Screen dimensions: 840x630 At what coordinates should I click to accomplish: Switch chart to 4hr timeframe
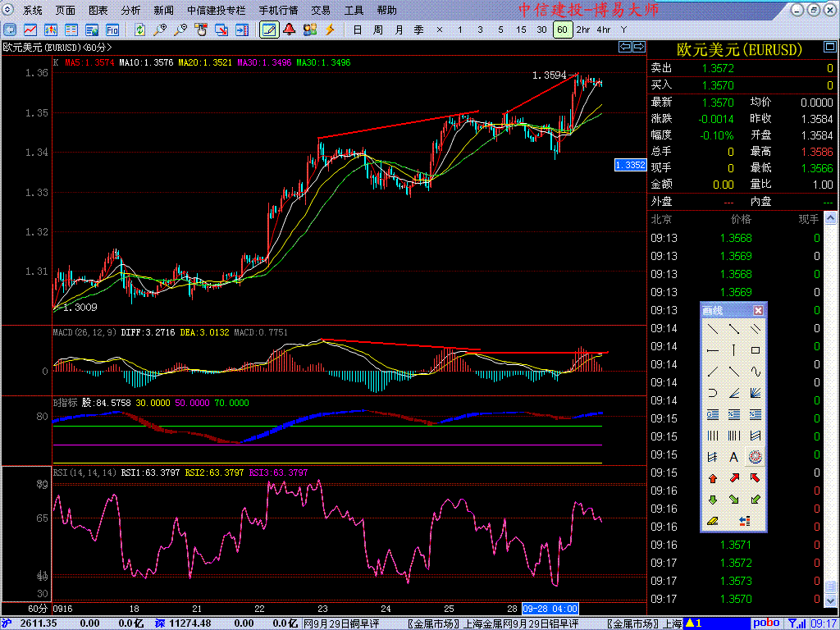pyautogui.click(x=604, y=30)
